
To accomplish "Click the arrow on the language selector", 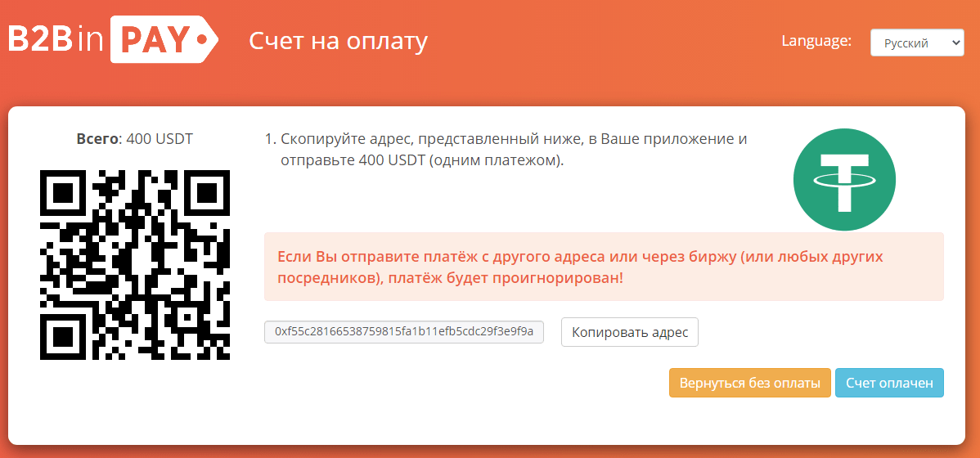I will [956, 43].
